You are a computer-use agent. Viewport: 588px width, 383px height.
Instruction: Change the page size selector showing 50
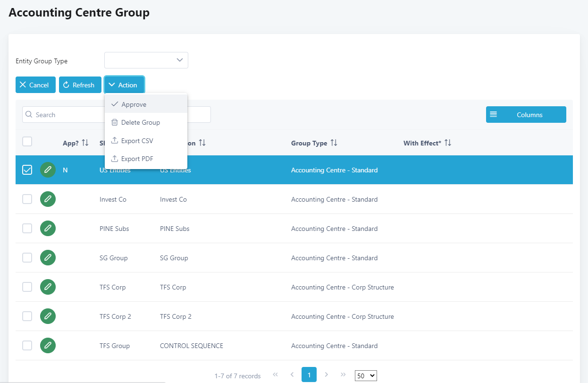(366, 376)
